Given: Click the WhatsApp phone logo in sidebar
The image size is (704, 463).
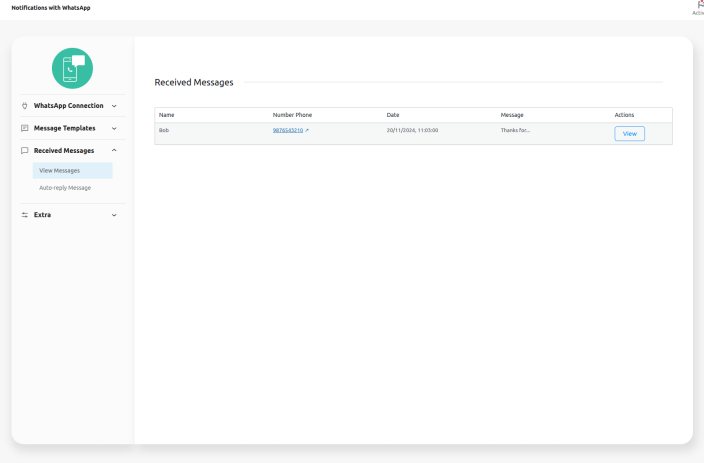Looking at the screenshot, I should coord(72,68).
